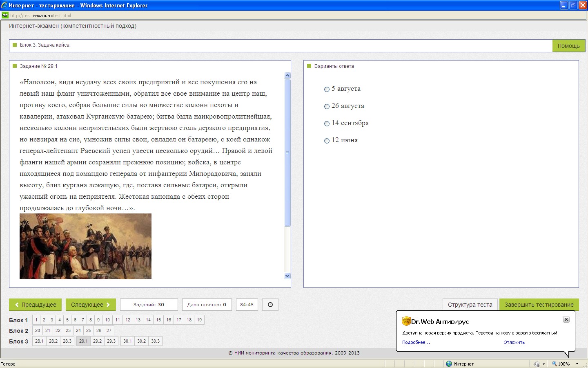Jump to question 15 in Блок 1
The height and width of the screenshot is (368, 588).
pos(158,320)
